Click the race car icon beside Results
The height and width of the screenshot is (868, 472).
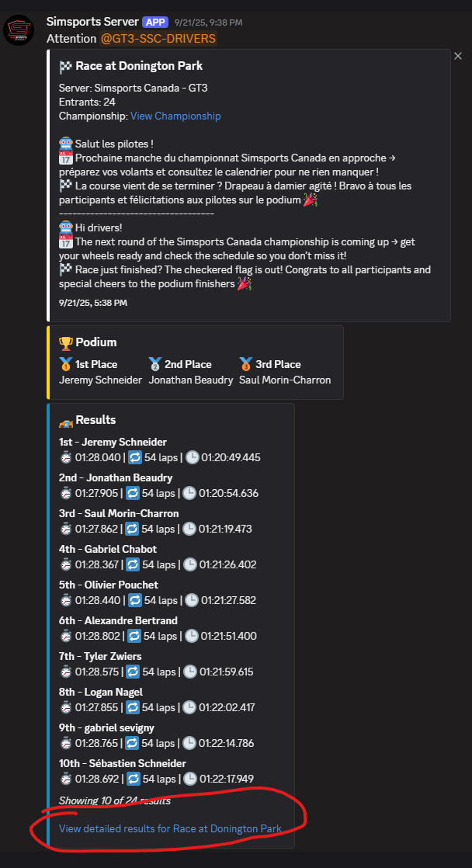(66, 420)
